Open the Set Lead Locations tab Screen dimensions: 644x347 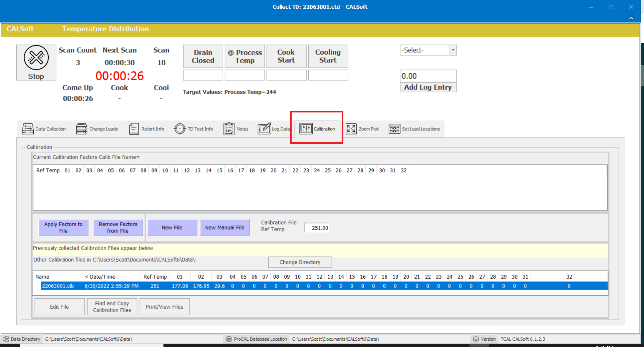414,129
